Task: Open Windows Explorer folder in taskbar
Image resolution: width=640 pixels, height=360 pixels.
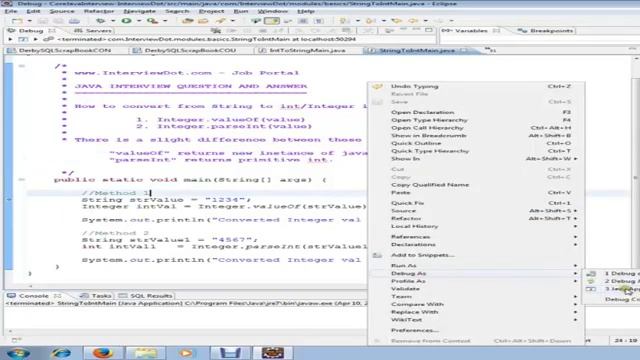Action: click(x=146, y=353)
